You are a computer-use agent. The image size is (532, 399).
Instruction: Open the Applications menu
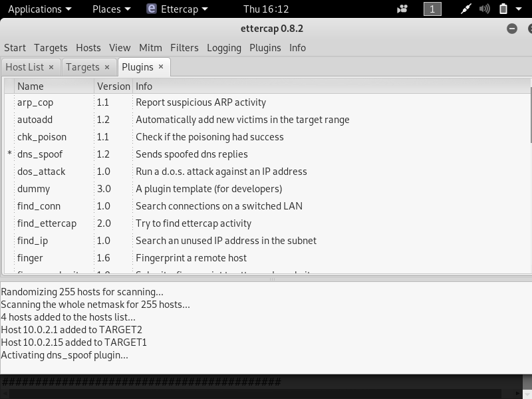click(x=40, y=9)
